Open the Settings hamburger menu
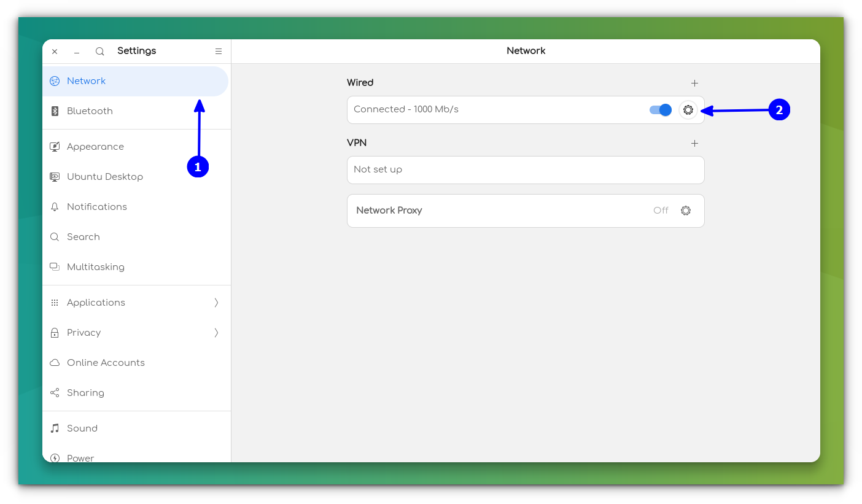 point(219,52)
